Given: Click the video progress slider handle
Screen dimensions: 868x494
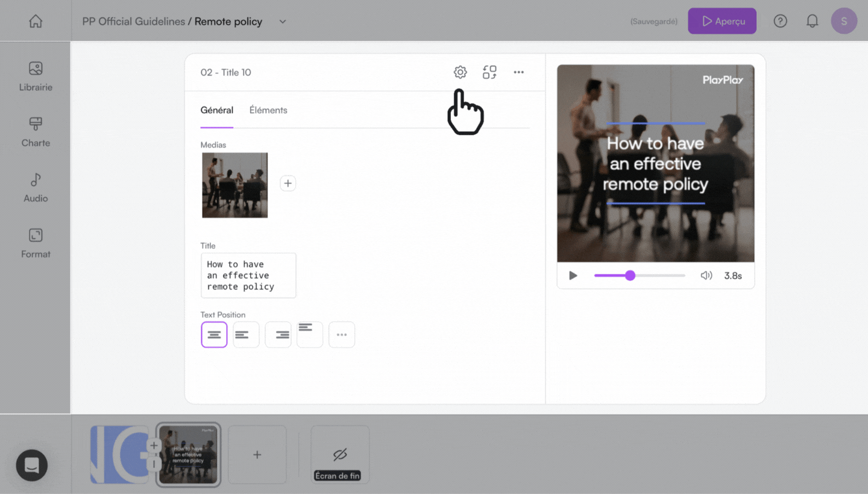Looking at the screenshot, I should [630, 275].
